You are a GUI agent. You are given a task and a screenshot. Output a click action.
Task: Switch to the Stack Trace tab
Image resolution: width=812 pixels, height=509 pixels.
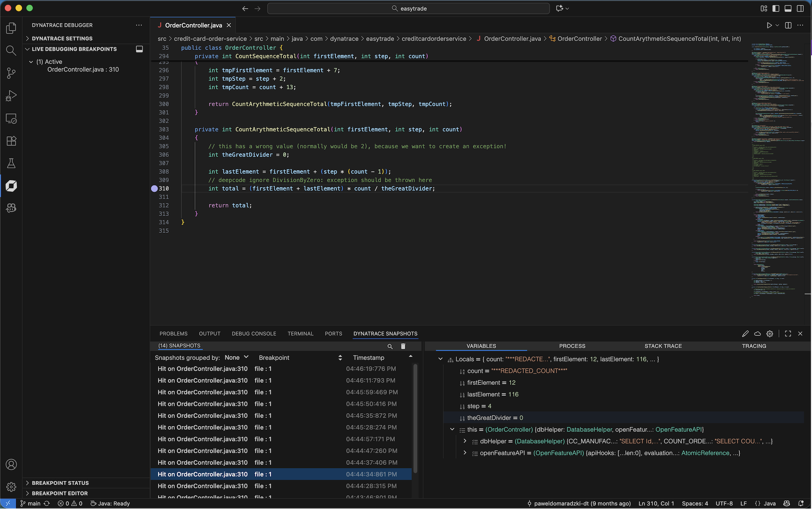pyautogui.click(x=663, y=346)
